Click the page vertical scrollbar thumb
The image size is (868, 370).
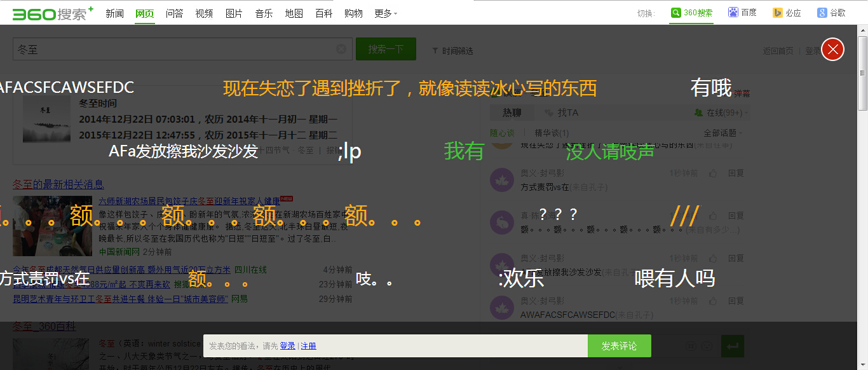862,72
